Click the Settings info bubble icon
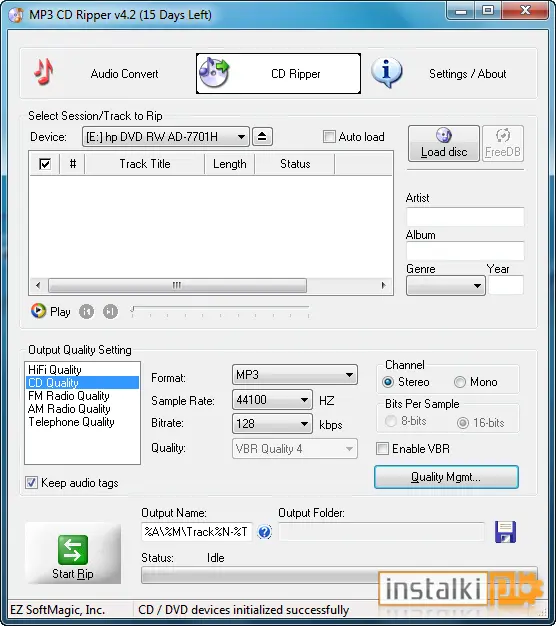 (x=386, y=72)
